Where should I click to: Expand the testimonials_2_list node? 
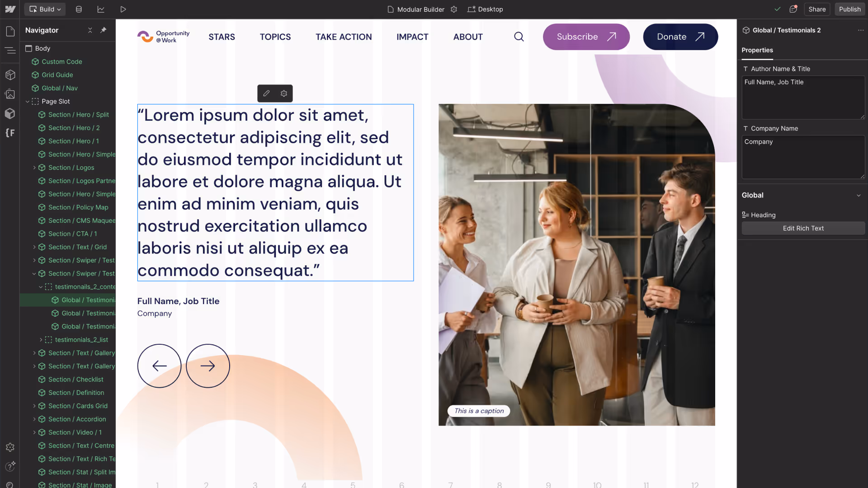pos(41,340)
